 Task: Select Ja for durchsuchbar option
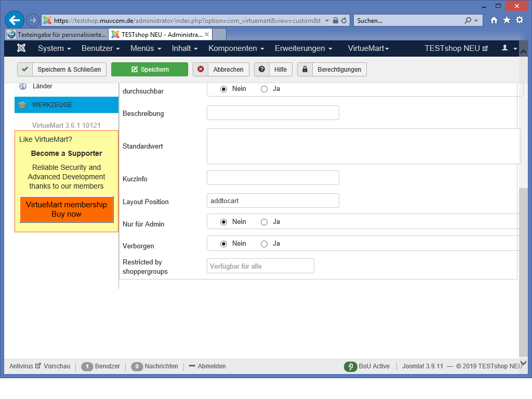point(264,89)
